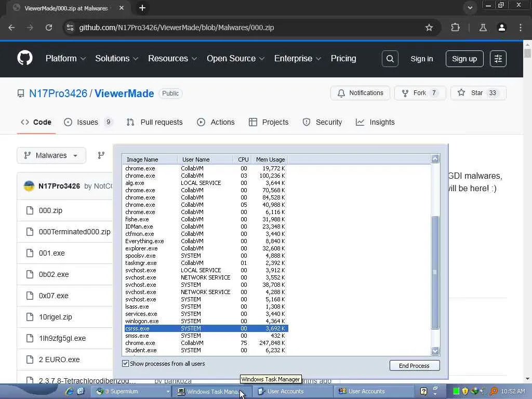Expand the Open Source menu
The width and height of the screenshot is (532, 399).
pyautogui.click(x=235, y=58)
